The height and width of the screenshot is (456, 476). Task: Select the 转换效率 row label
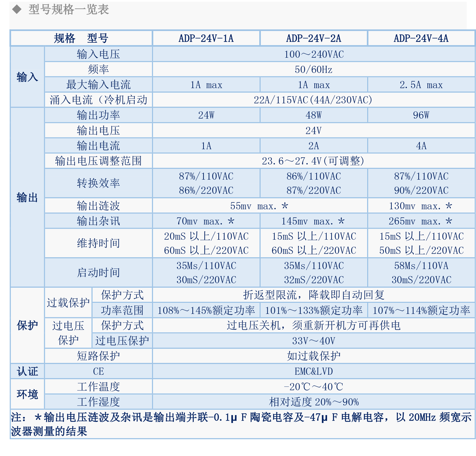click(98, 183)
